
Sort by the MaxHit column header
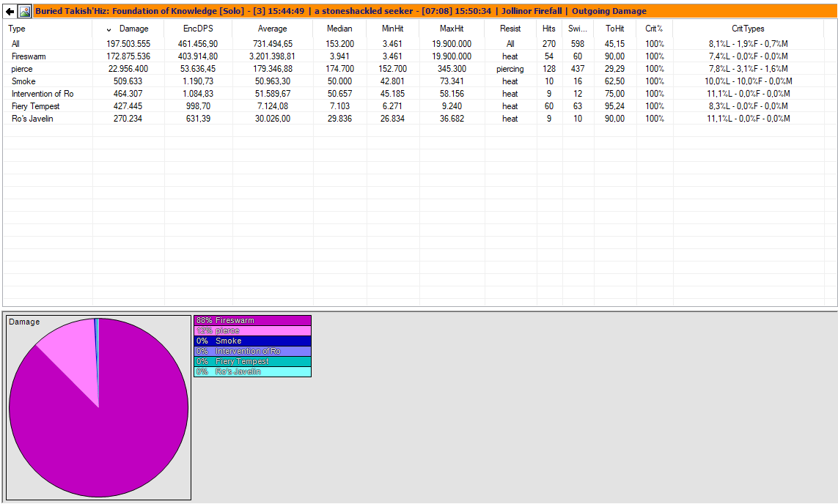tap(450, 29)
